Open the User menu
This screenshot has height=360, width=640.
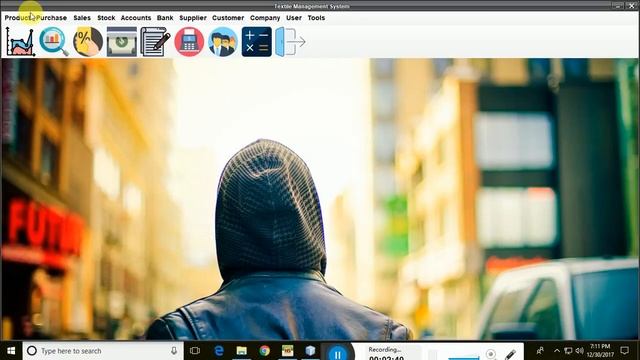click(294, 18)
